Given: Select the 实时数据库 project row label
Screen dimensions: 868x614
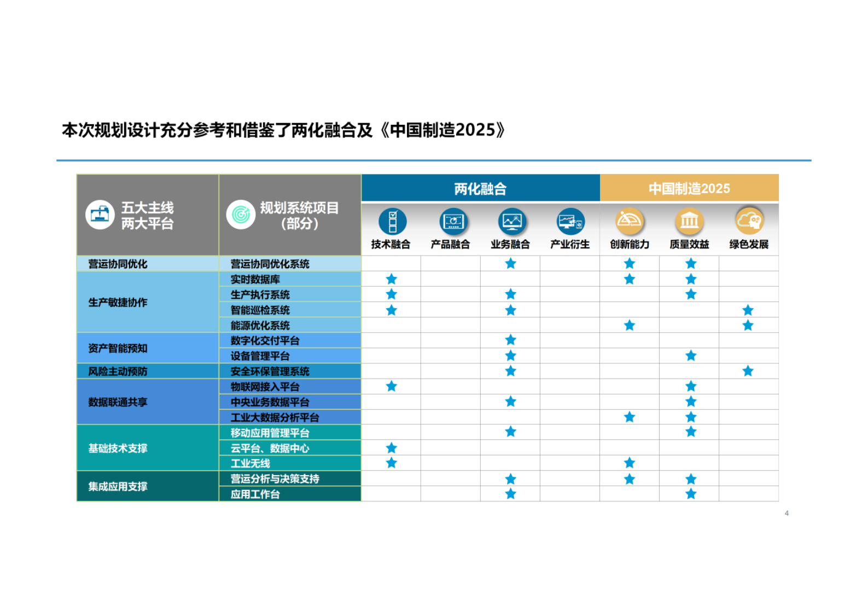Looking at the screenshot, I should (255, 280).
